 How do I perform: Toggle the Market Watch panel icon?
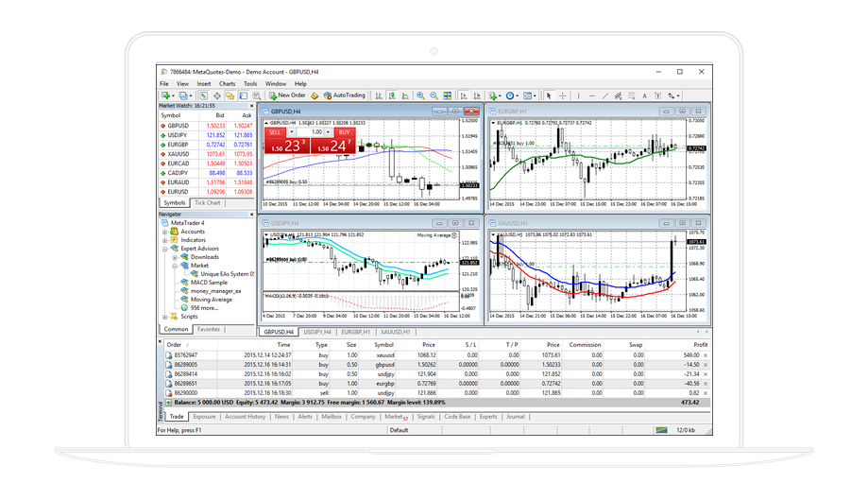(x=204, y=95)
